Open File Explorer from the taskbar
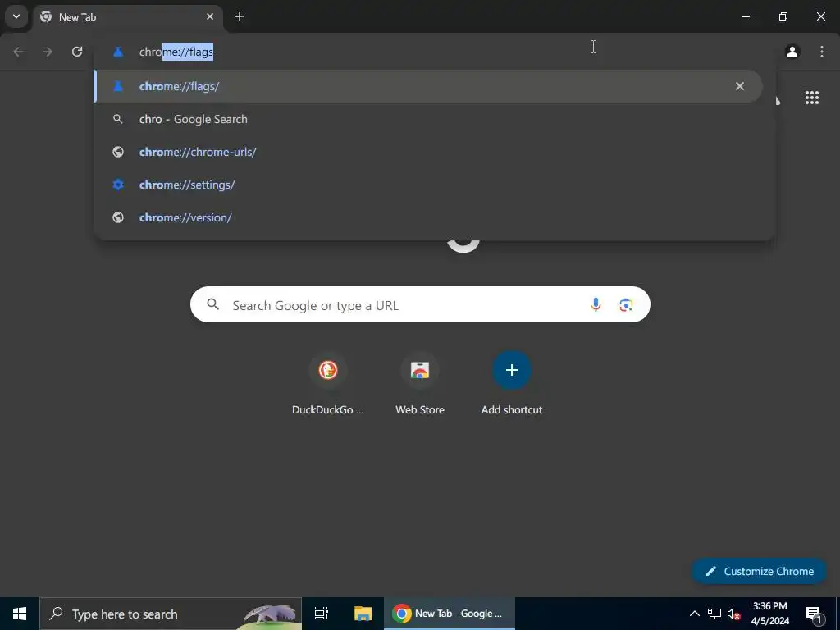Viewport: 840px width, 630px height. click(x=363, y=614)
